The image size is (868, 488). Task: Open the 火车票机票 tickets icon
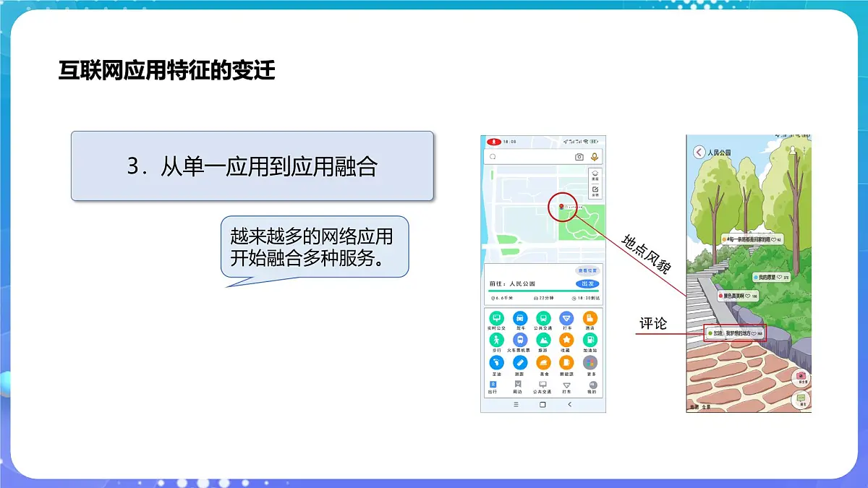[x=519, y=340]
